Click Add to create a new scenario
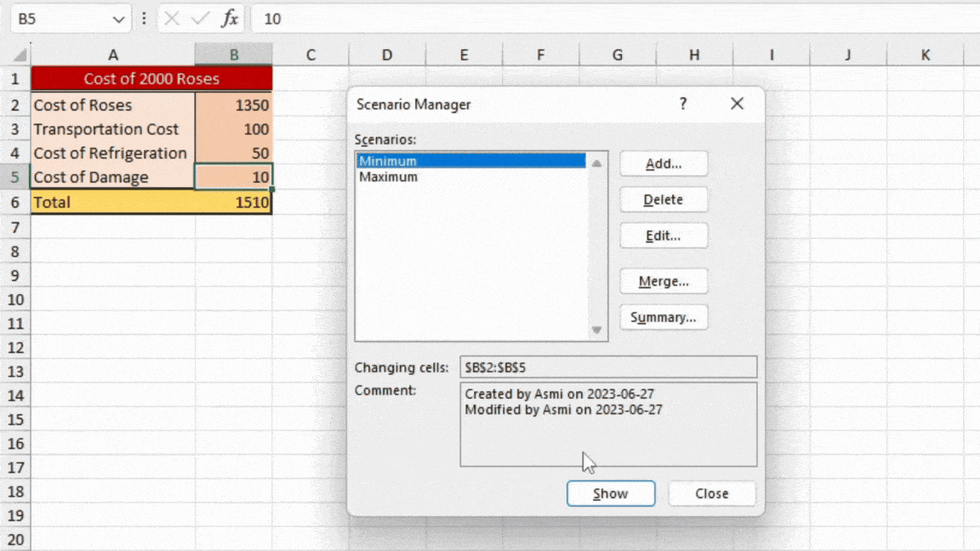This screenshot has height=551, width=980. pyautogui.click(x=664, y=163)
